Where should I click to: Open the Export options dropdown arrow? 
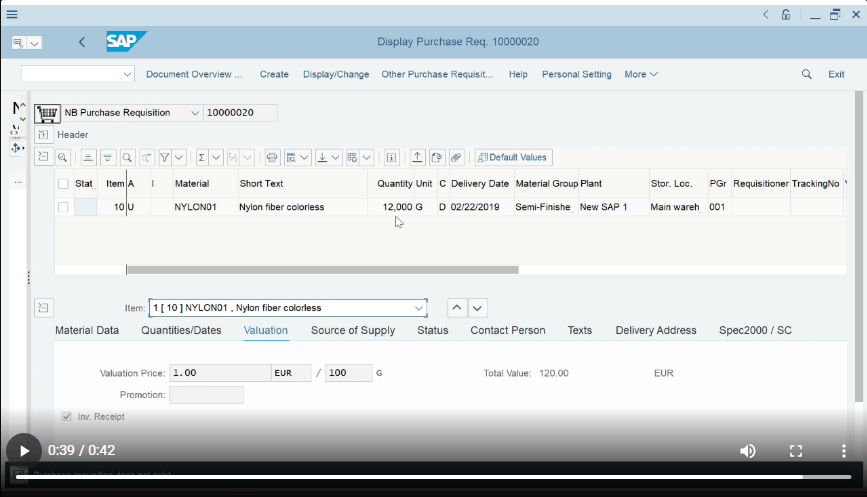point(335,158)
